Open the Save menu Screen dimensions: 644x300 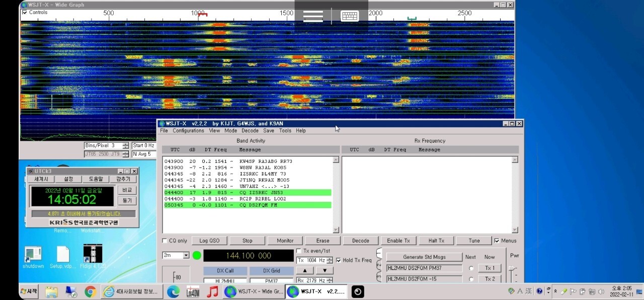pyautogui.click(x=269, y=131)
